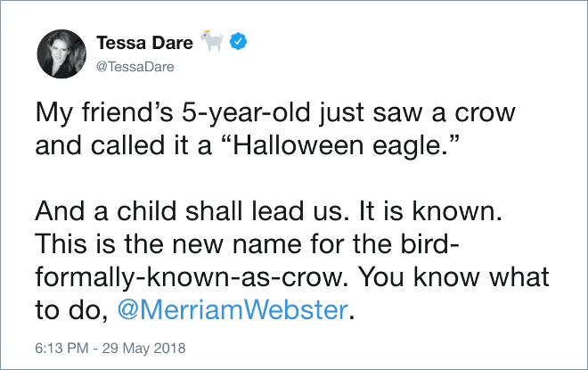Click the text "5-year-old"
The height and width of the screenshot is (370, 588).
click(x=247, y=112)
